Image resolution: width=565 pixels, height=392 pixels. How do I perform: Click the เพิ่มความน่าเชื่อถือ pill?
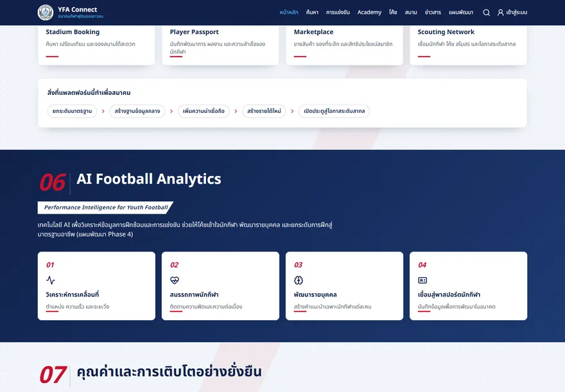204,111
